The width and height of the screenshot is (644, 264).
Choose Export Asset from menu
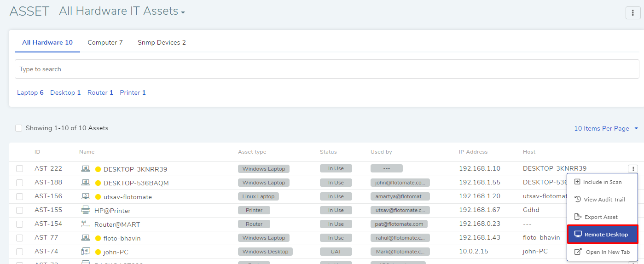pos(602,217)
